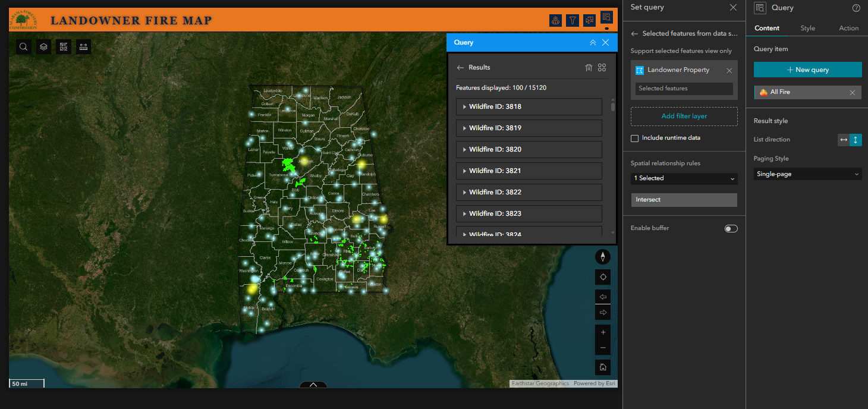868x409 pixels.
Task: Turn on the Enable buffer switch
Action: click(731, 228)
